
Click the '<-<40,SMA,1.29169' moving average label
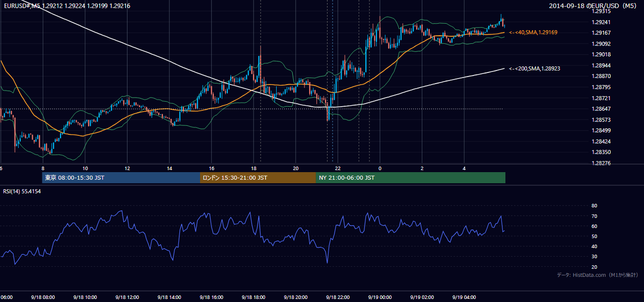pyautogui.click(x=533, y=32)
